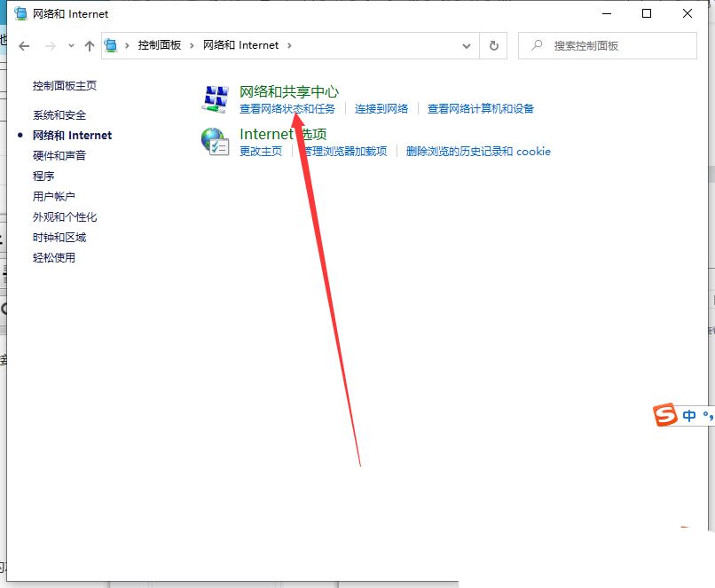The height and width of the screenshot is (588, 715).
Task: Click the back navigation arrow
Action: tap(23, 45)
